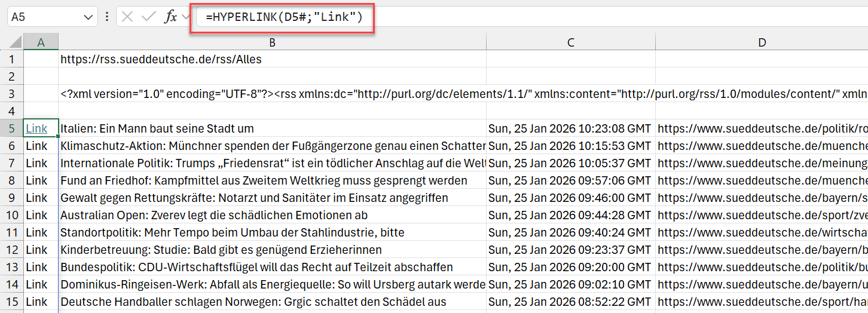Select the Australian Open Zverev headline cell

click(x=214, y=215)
